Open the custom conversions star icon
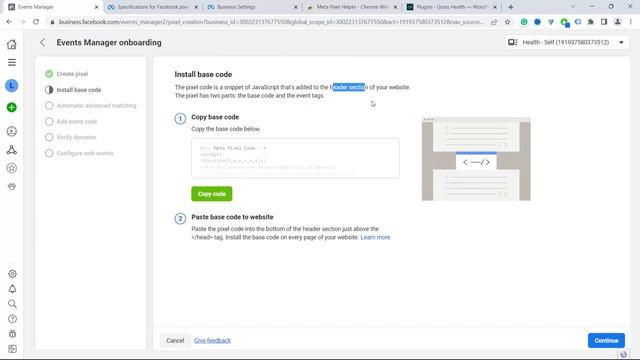This screenshot has height=360, width=640. click(12, 168)
